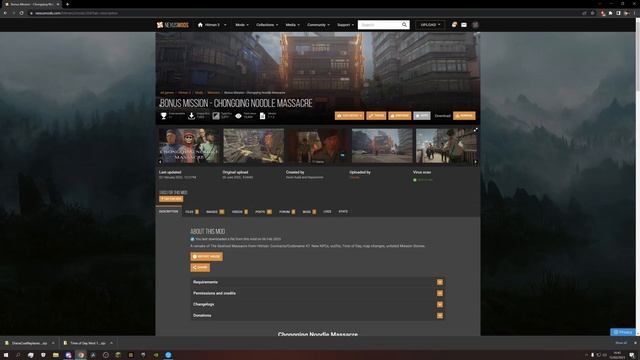
Task: Click the version file icon
Action: tap(262, 116)
